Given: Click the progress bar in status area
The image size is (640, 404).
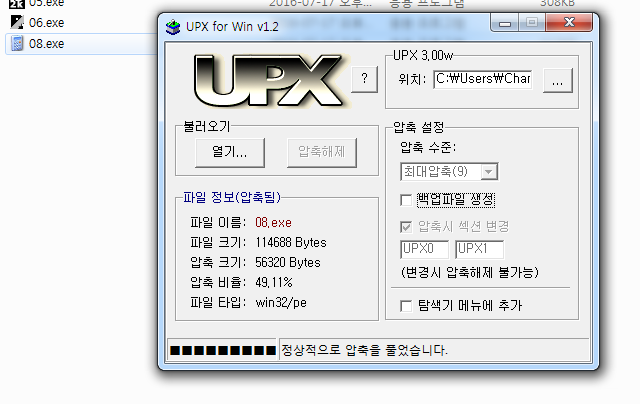Looking at the screenshot, I should click(222, 350).
